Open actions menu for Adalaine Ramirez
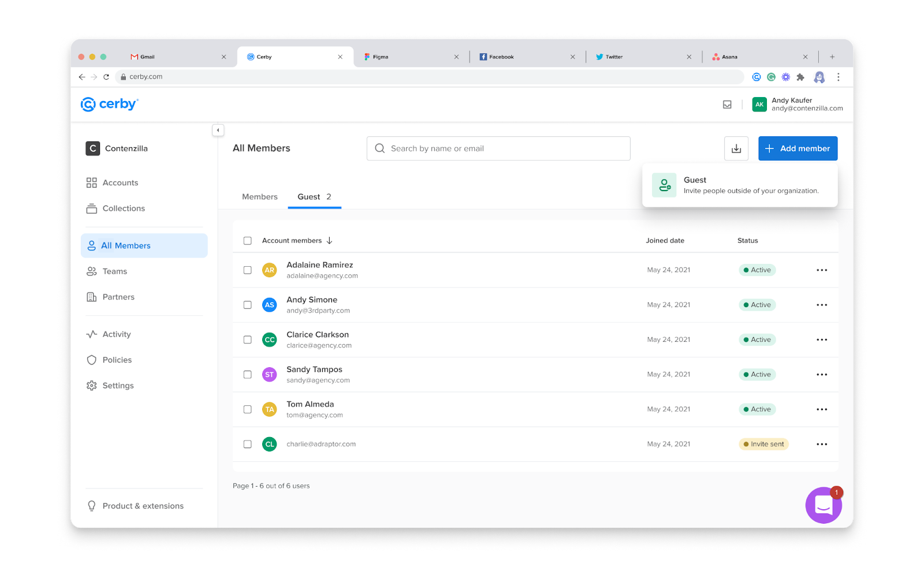Viewport: 924px width, 567px height. [x=822, y=270]
